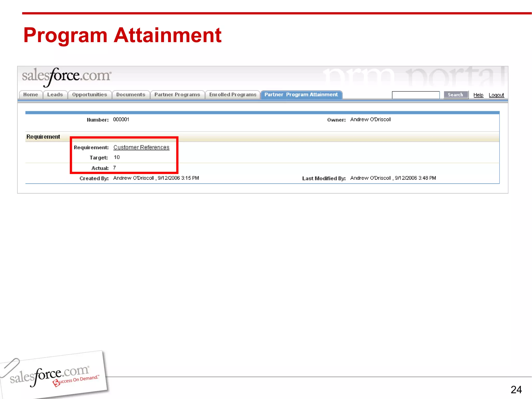
Task: Switch to the Leads tab
Action: click(x=55, y=95)
